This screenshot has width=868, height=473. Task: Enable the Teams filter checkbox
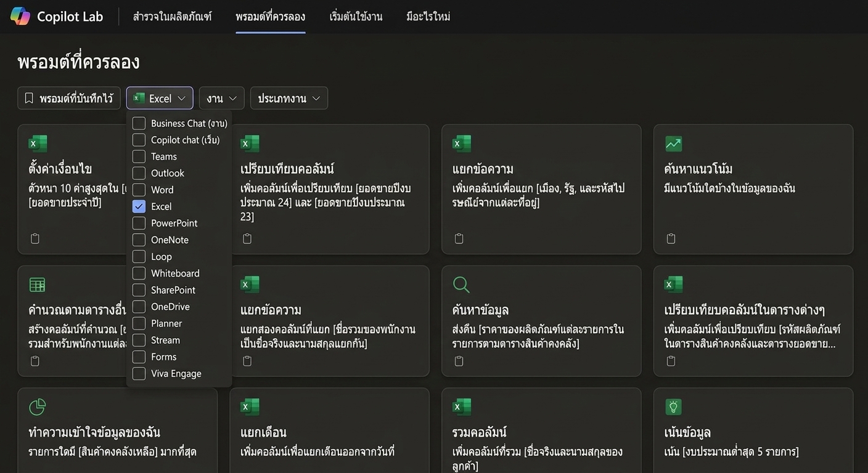139,156
